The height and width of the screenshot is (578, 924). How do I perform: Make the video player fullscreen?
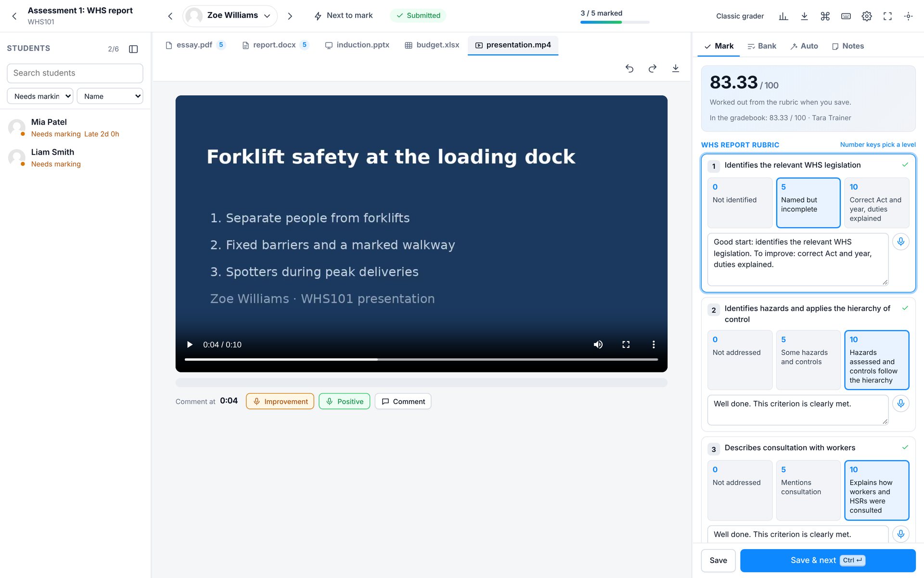tap(626, 344)
